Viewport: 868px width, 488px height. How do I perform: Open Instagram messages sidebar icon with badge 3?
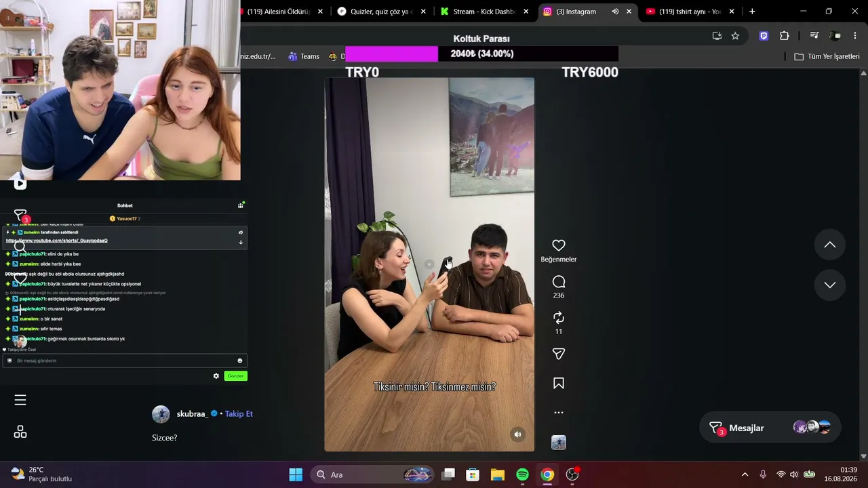point(20,216)
